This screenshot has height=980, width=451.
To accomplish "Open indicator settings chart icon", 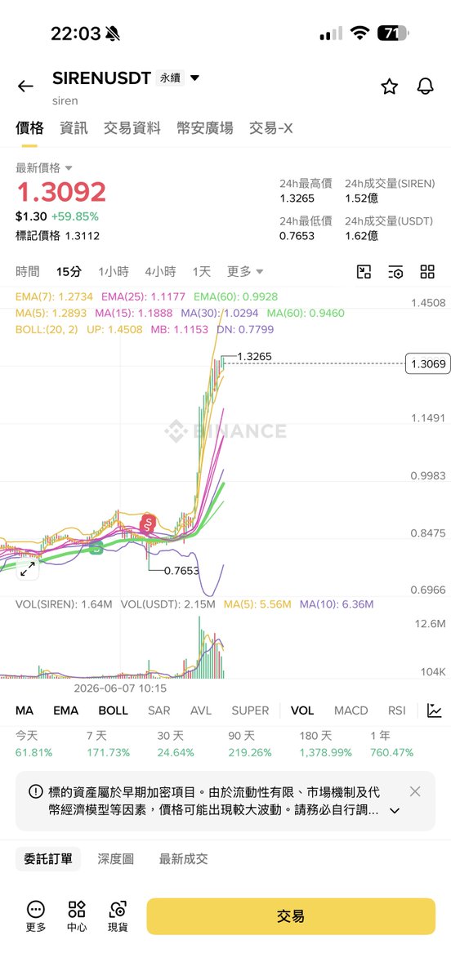I will point(434,710).
